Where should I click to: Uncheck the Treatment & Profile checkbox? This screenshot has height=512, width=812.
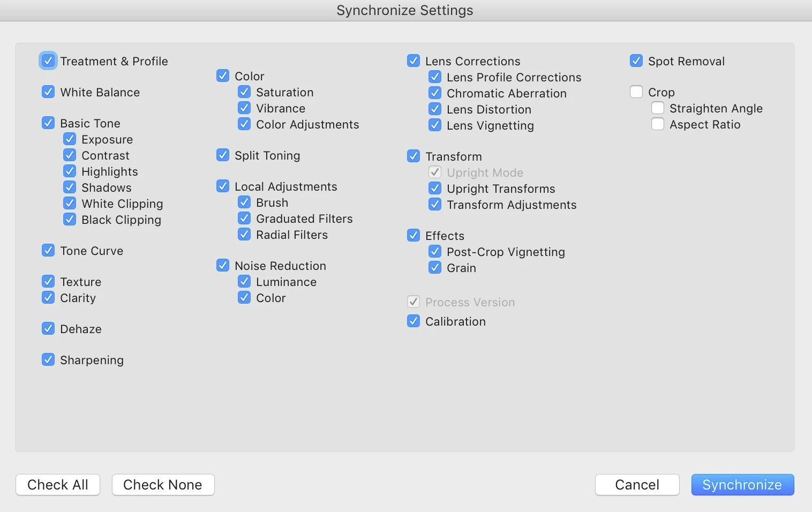48,61
